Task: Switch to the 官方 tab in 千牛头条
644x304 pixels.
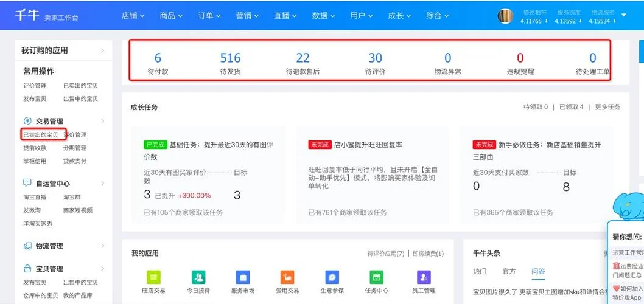Action: [509, 271]
